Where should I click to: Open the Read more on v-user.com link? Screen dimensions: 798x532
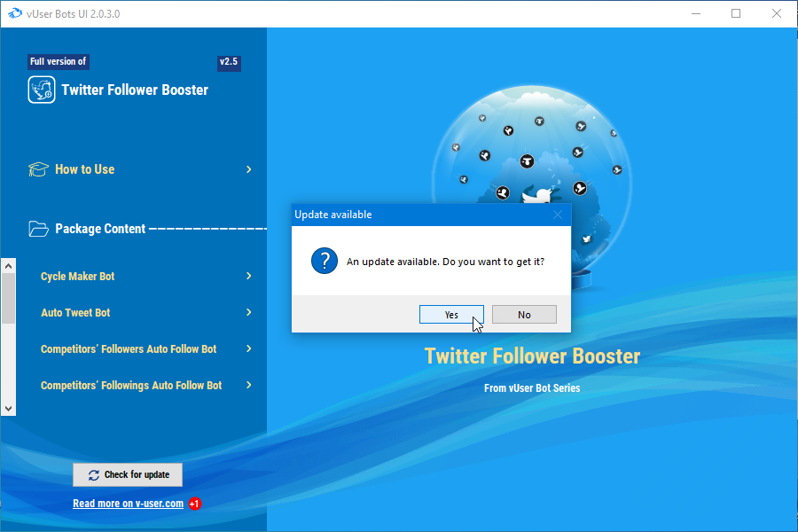click(129, 504)
